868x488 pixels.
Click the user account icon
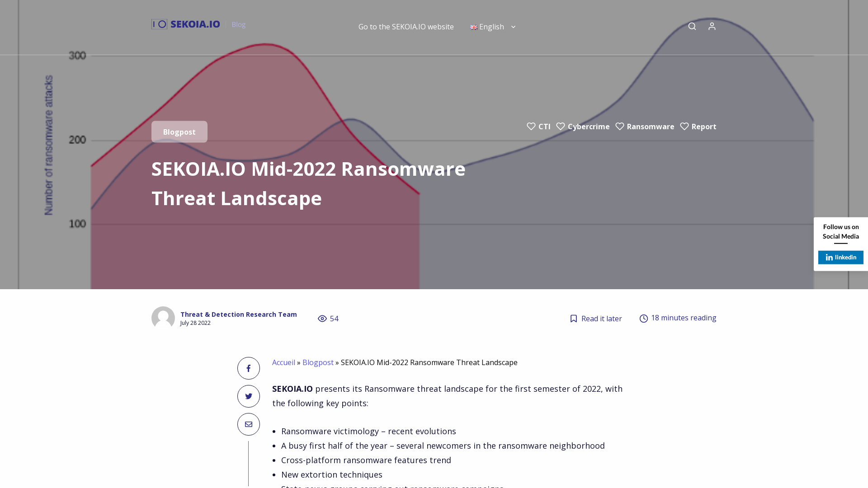[712, 26]
